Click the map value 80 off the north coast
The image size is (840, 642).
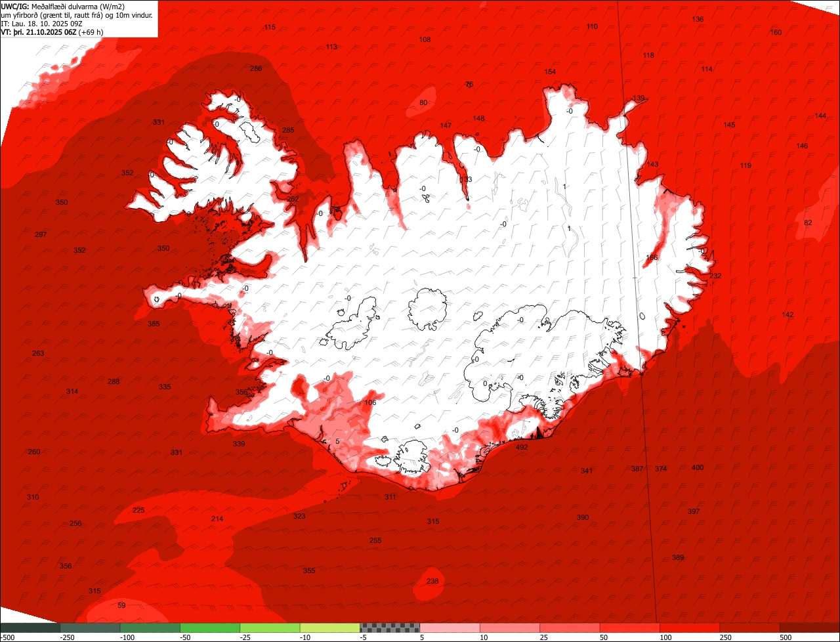pos(423,102)
